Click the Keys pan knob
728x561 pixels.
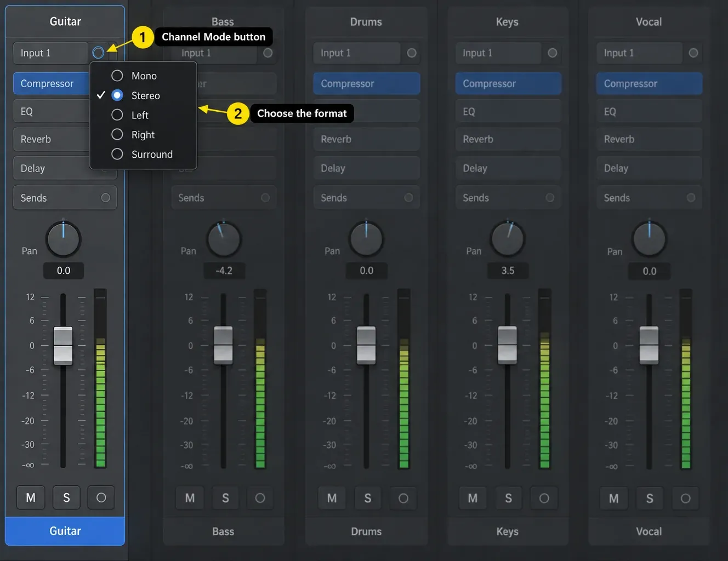[x=508, y=239]
